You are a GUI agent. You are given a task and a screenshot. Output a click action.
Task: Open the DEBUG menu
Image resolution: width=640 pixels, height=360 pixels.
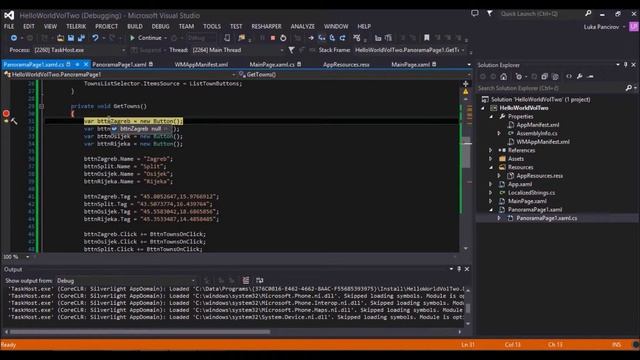click(160, 26)
